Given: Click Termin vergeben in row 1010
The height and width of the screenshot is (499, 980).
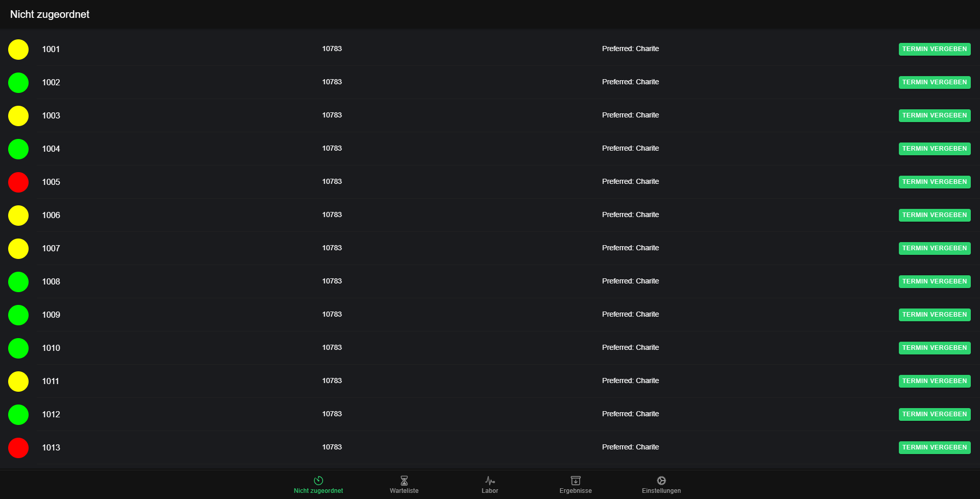Looking at the screenshot, I should click(x=935, y=348).
